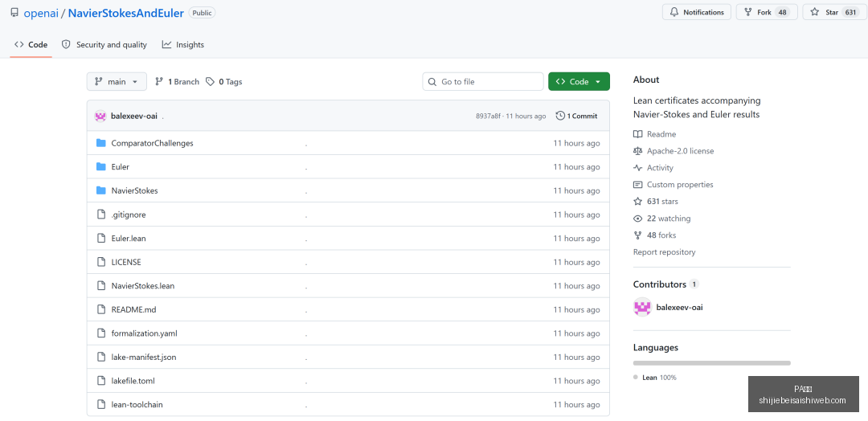Click the Lean 100% language entry
868x421 pixels.
coord(656,378)
